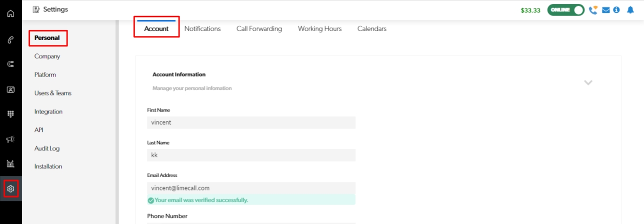Open the Home icon in sidebar

(10, 13)
